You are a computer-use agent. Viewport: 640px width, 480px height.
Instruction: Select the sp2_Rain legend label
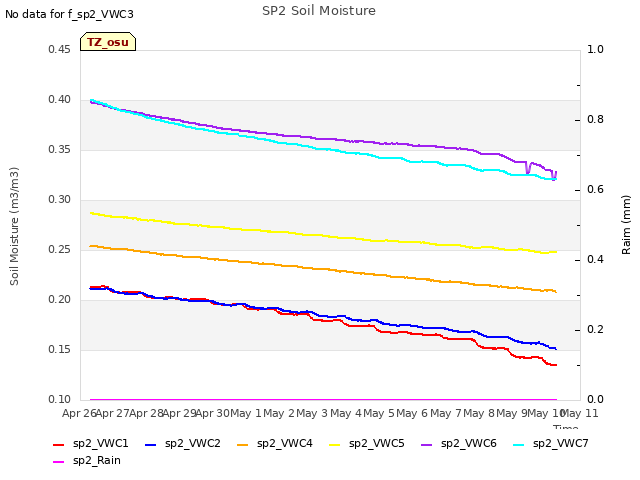[x=97, y=461]
